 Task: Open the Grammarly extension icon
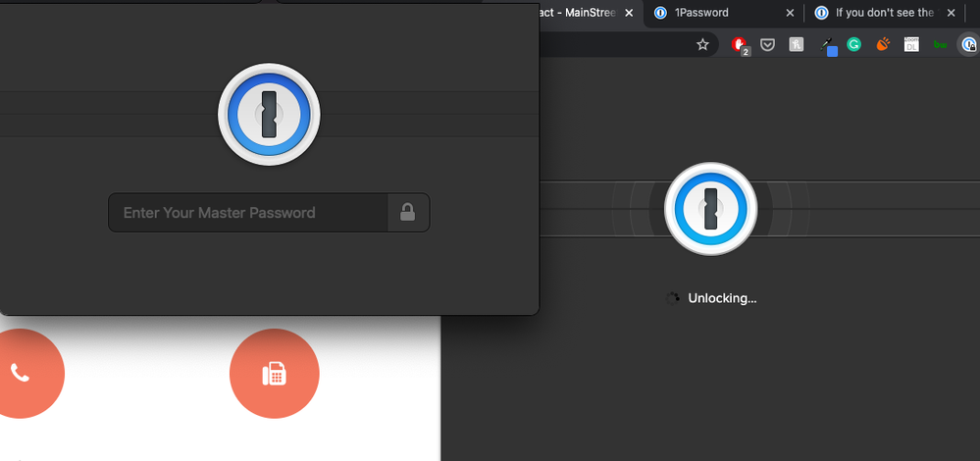click(854, 44)
